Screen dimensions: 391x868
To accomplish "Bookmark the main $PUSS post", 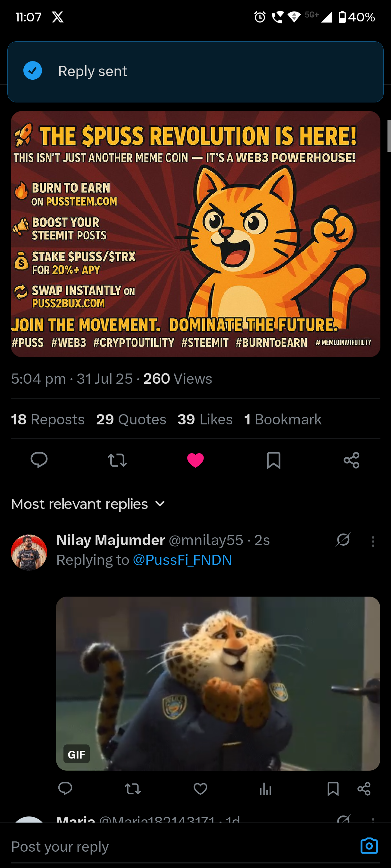I will coord(273,460).
